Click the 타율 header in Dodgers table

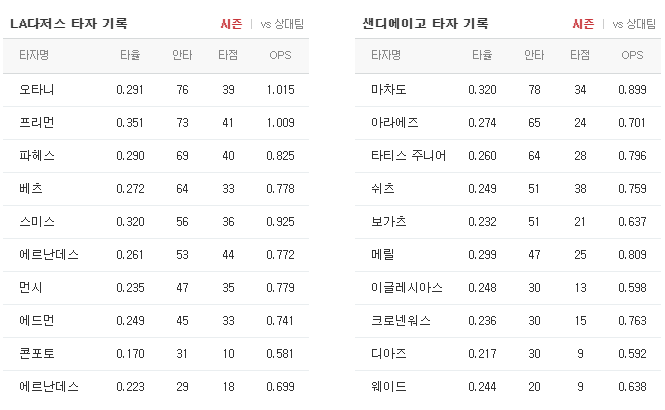point(130,55)
